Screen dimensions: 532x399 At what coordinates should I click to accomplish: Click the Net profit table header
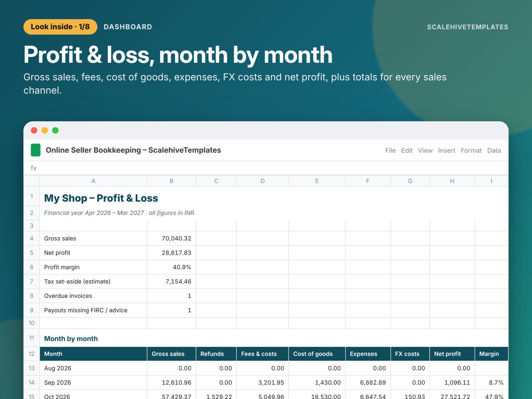point(452,354)
